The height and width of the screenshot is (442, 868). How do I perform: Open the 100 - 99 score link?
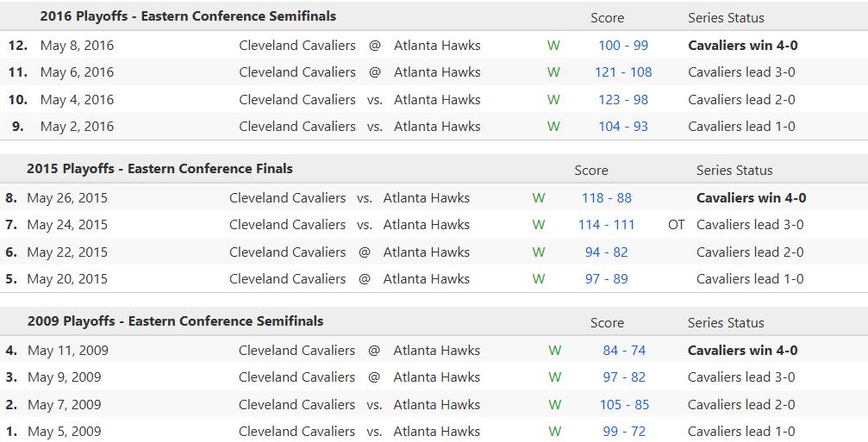click(x=622, y=46)
